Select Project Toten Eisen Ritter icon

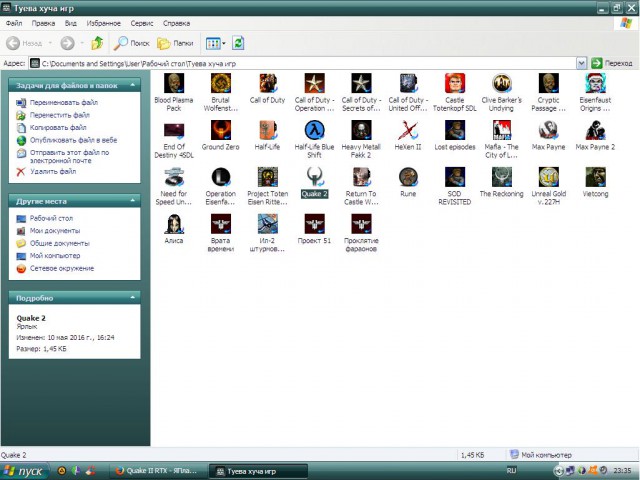(267, 177)
